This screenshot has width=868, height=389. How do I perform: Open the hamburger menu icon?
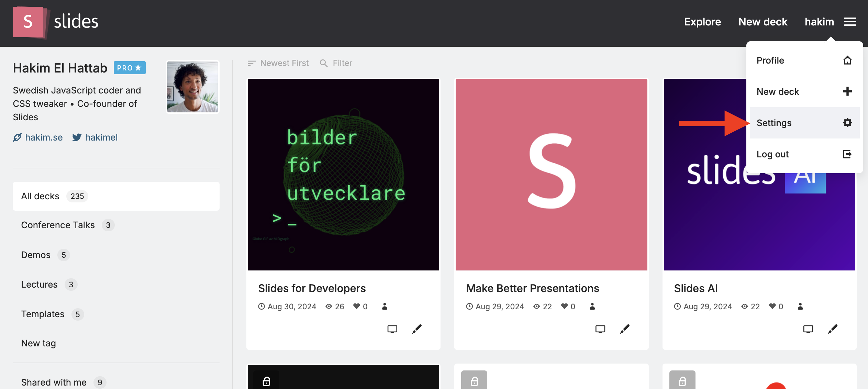[x=850, y=22]
